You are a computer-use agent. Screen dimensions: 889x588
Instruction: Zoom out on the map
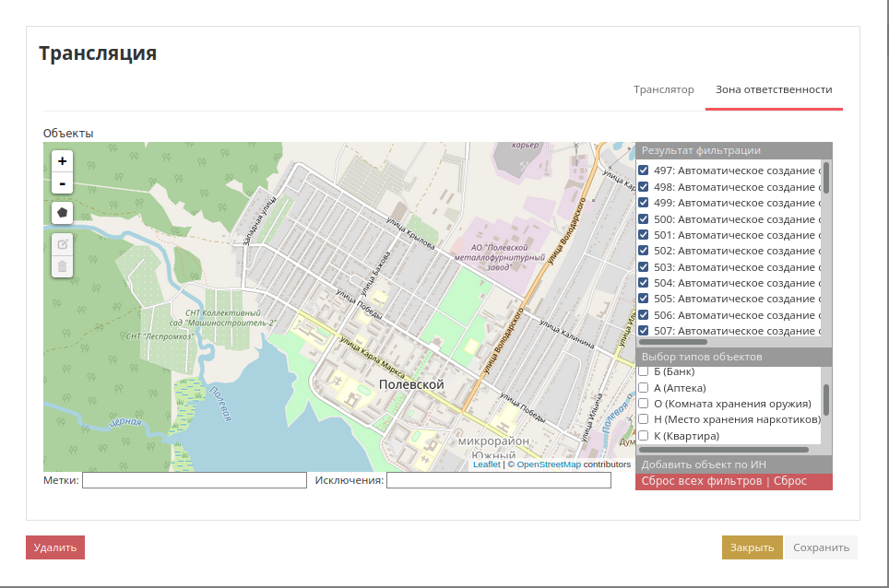click(63, 183)
